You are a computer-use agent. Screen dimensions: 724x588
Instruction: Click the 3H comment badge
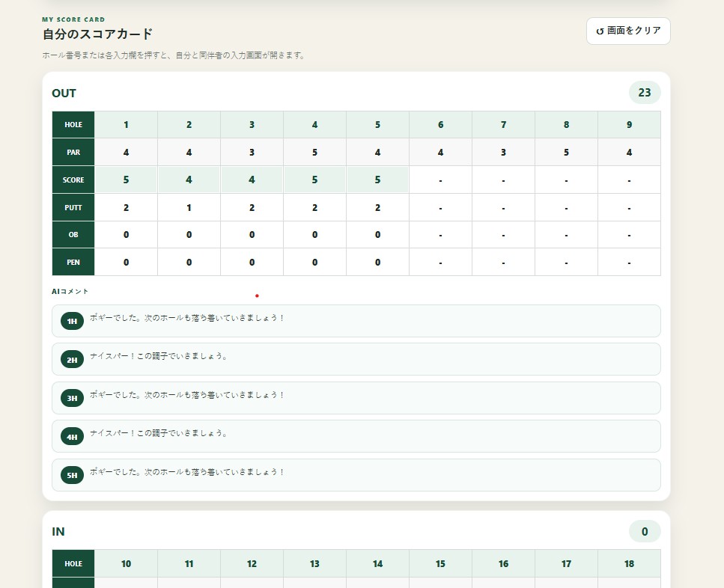click(72, 398)
